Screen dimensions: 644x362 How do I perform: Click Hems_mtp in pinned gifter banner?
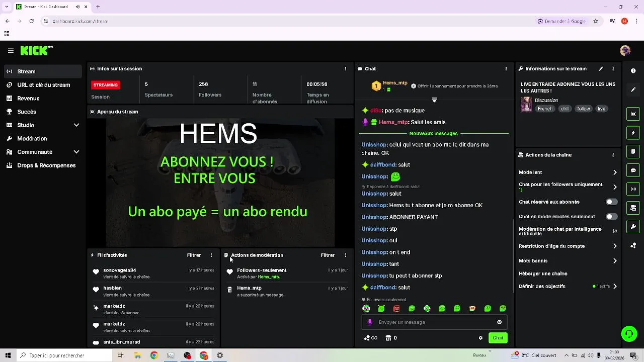pos(395,83)
